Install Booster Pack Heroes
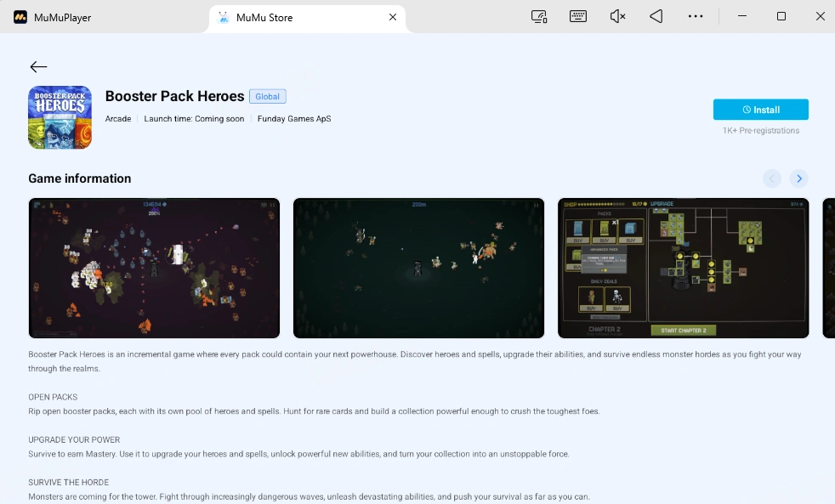Image resolution: width=835 pixels, height=504 pixels. (760, 110)
